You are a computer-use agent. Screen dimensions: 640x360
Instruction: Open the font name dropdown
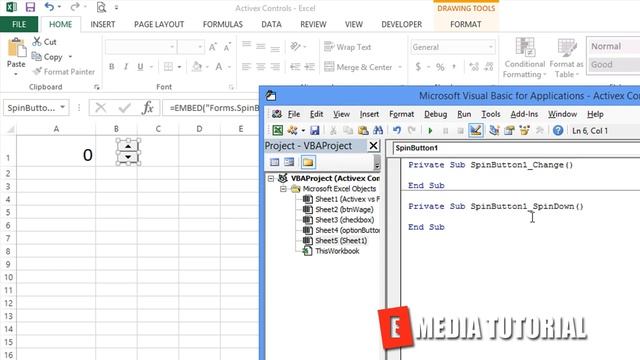point(172,47)
